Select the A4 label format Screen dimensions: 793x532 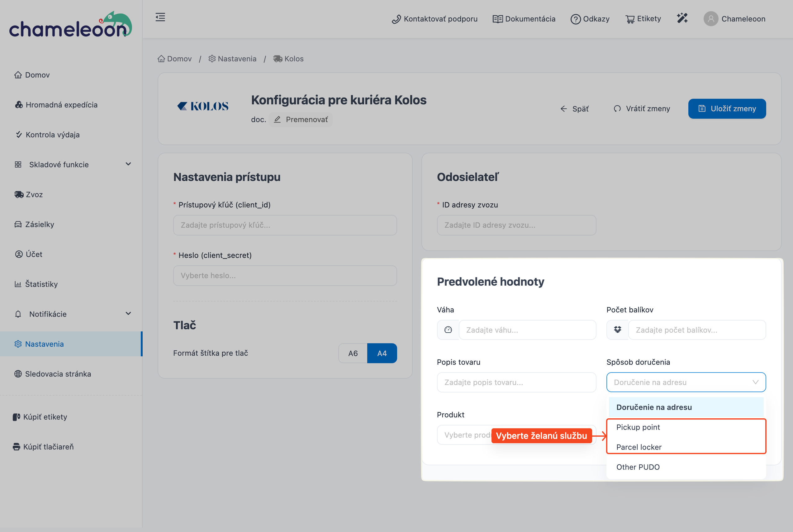[382, 353]
